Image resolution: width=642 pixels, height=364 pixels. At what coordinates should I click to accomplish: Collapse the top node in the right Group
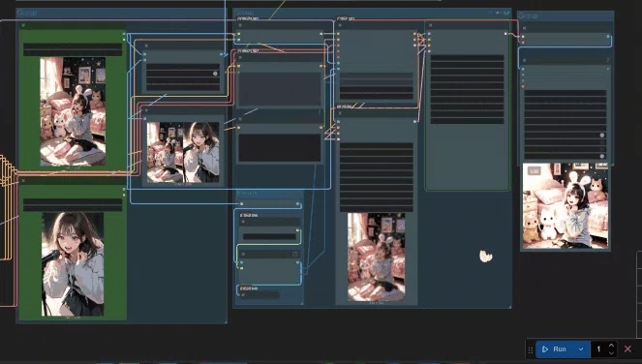525,28
